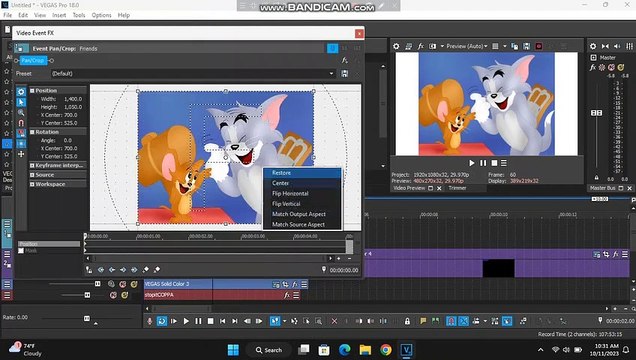Screen dimensions: 636x360
Task: Click Record microphone icon in transport
Action: click(x=150, y=321)
